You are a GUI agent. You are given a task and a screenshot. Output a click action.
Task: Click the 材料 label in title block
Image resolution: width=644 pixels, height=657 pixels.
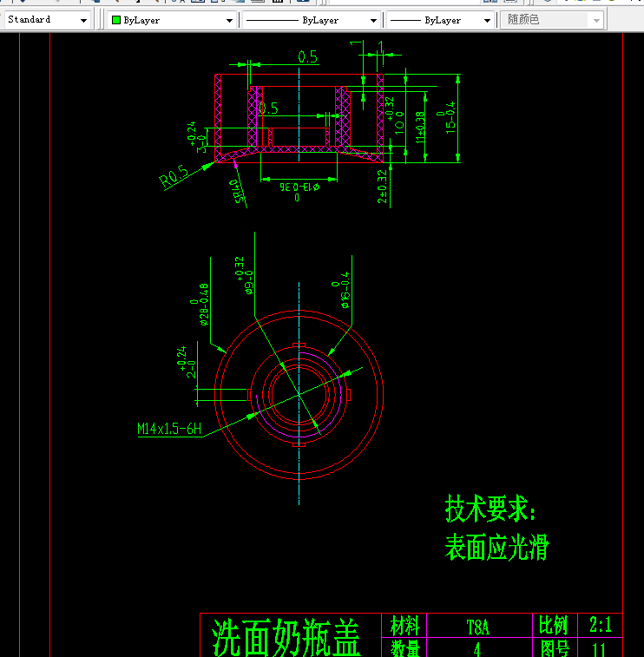tap(404, 626)
